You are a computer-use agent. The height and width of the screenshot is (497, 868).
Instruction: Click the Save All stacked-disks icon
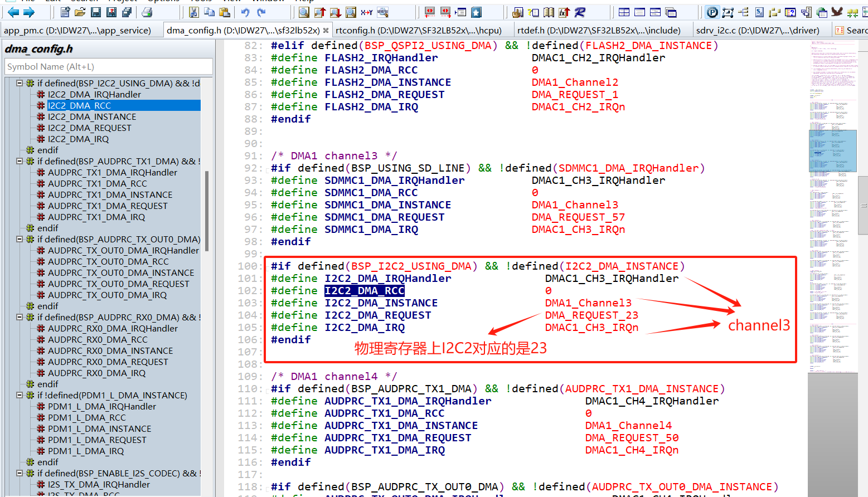coord(127,12)
